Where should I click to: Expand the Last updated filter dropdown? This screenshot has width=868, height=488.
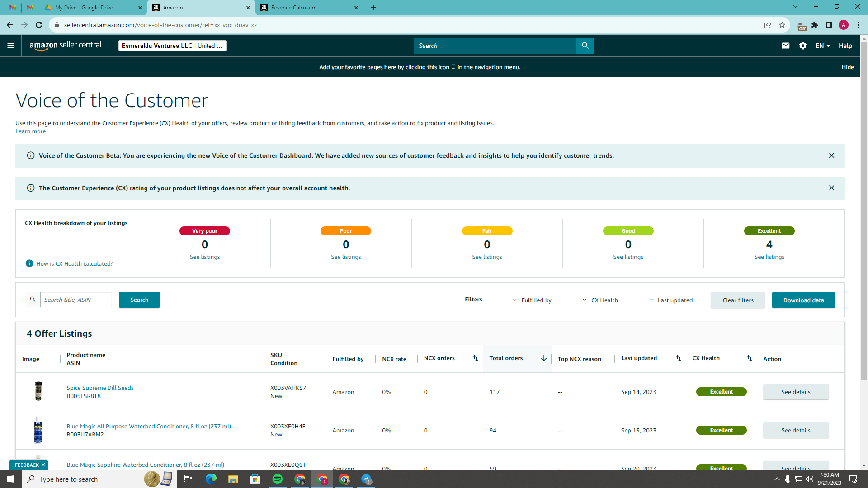pyautogui.click(x=670, y=300)
